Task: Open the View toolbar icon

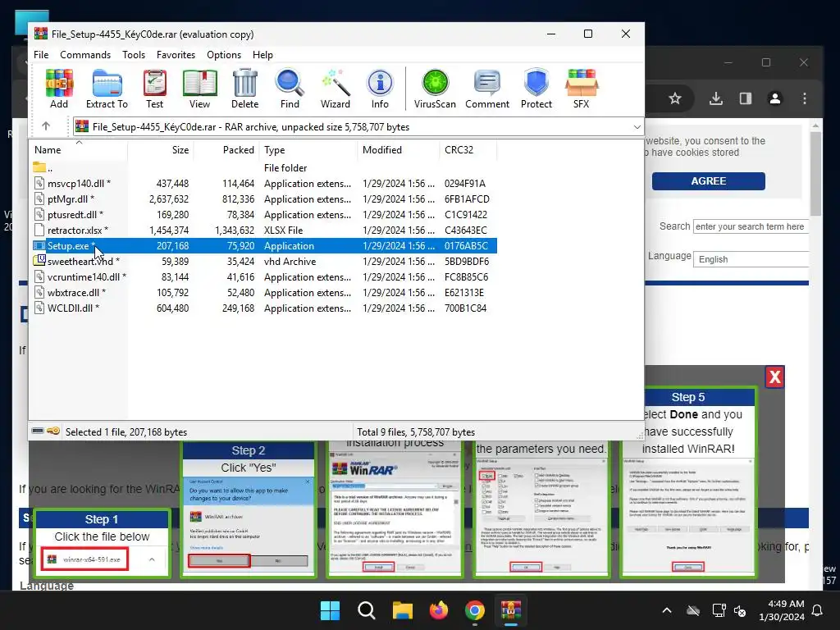Action: [x=200, y=89]
